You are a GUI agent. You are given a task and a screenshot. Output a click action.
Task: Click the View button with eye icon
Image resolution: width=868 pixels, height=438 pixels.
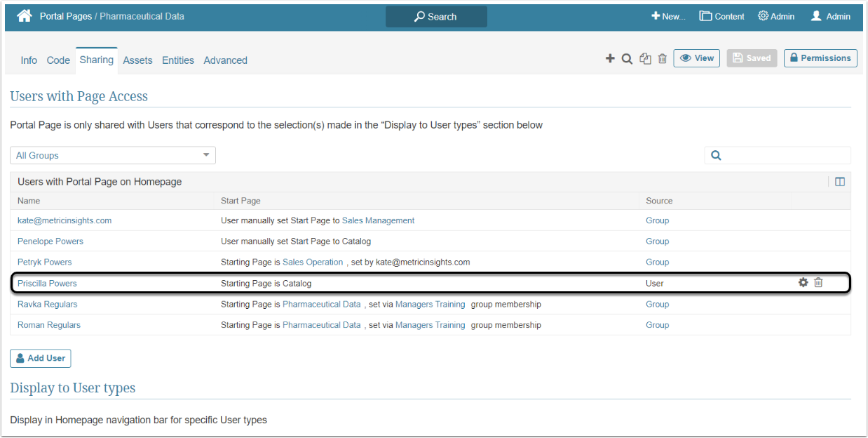[x=697, y=58]
